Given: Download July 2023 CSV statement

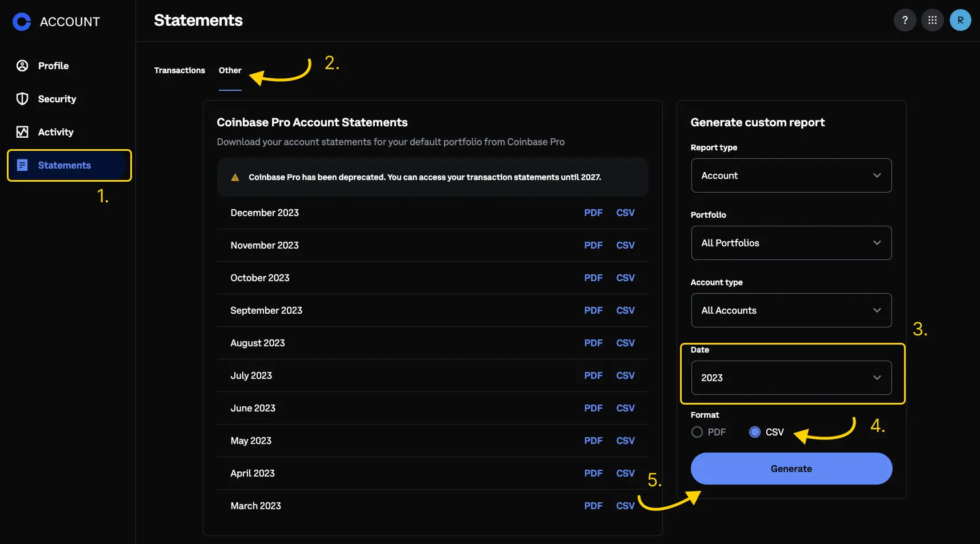Looking at the screenshot, I should coord(625,375).
